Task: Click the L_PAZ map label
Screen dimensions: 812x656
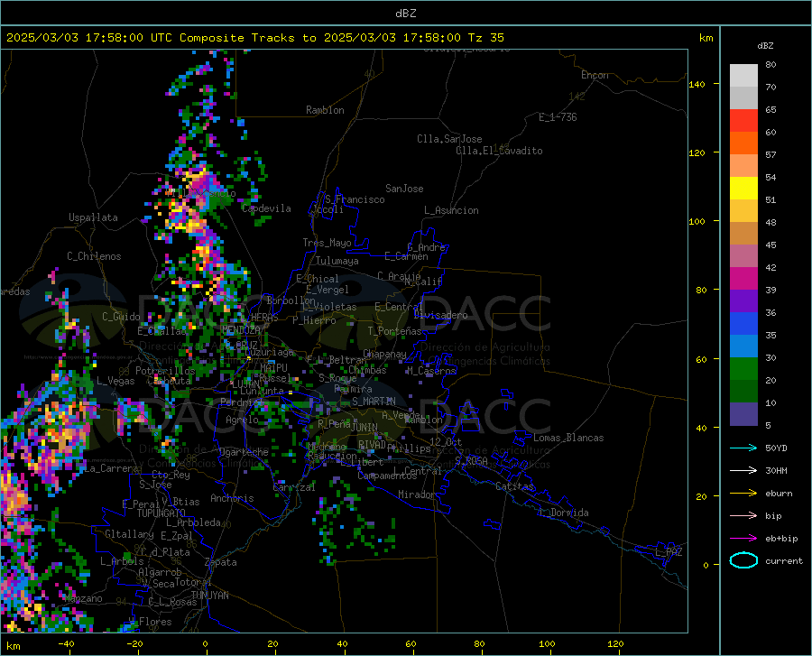Action: 669,552
